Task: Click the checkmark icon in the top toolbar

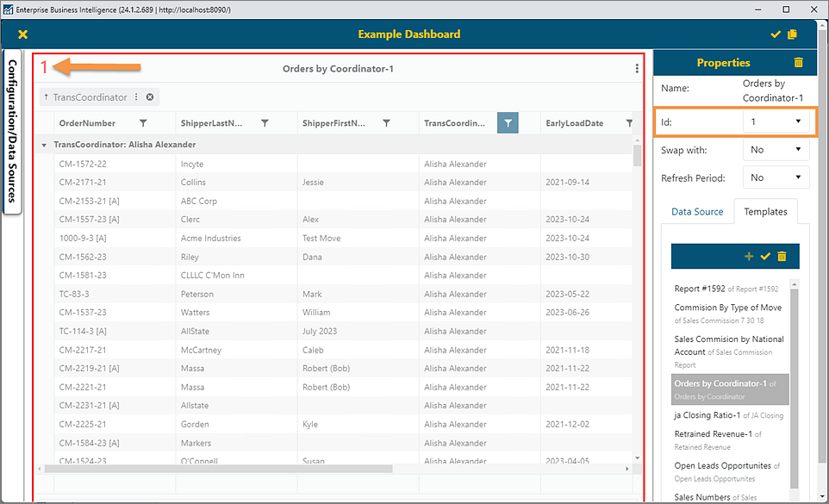Action: click(774, 34)
